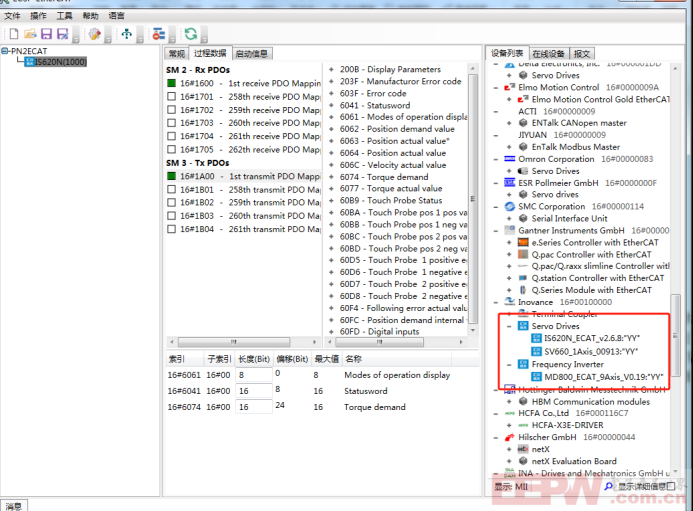The image size is (693, 511).
Task: Uncheck the 16#1A00 1st transmit PDO Mapping box
Action: click(171, 176)
